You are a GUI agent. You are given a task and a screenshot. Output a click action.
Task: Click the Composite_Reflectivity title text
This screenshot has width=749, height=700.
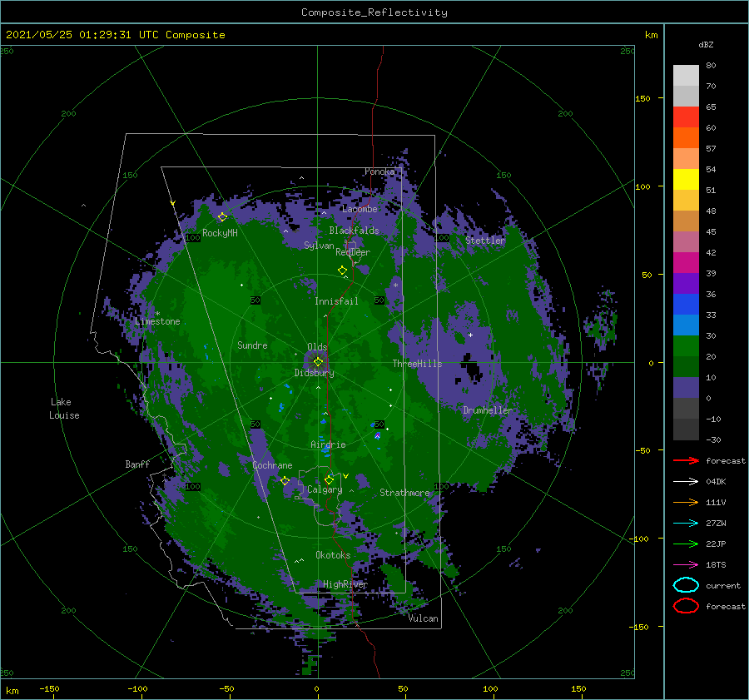pos(374,12)
